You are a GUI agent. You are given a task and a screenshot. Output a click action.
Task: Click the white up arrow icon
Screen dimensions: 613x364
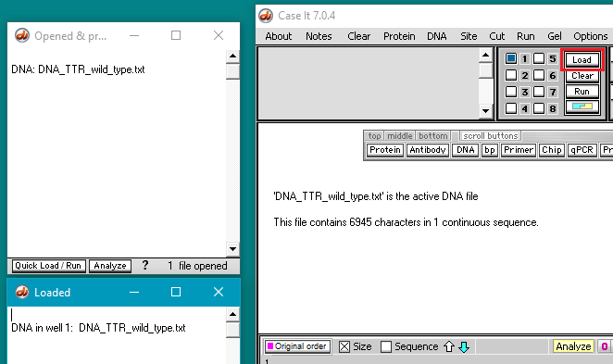click(449, 346)
